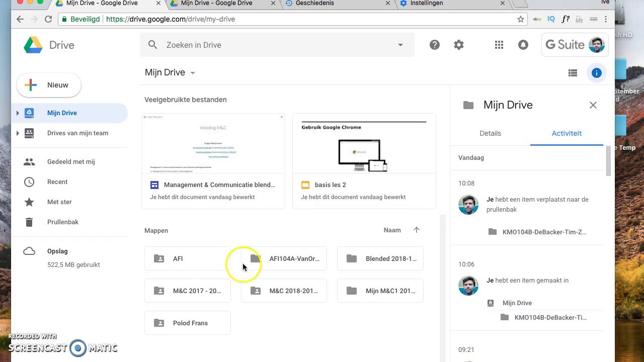Close the Mijn Drive details panel

coord(593,105)
